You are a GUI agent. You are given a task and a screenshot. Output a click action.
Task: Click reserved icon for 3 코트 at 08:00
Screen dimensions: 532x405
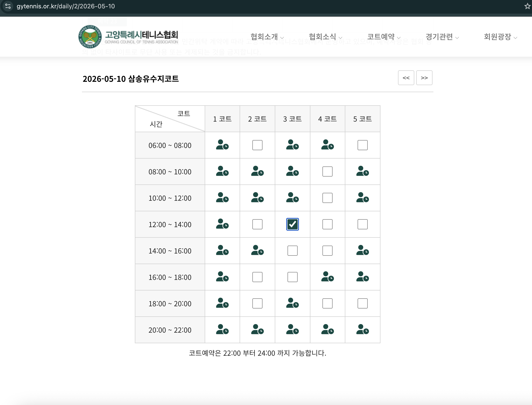click(x=292, y=171)
